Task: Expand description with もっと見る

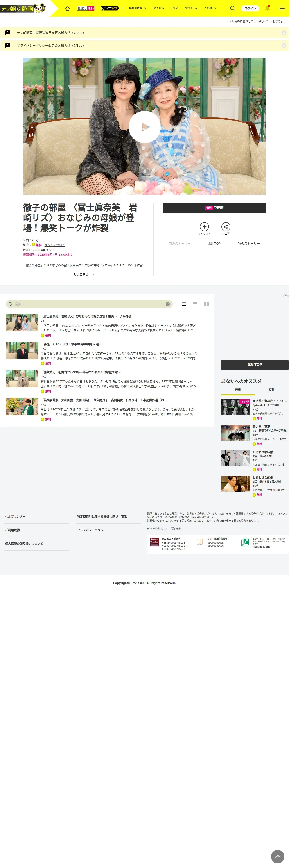Action: [x=84, y=274]
